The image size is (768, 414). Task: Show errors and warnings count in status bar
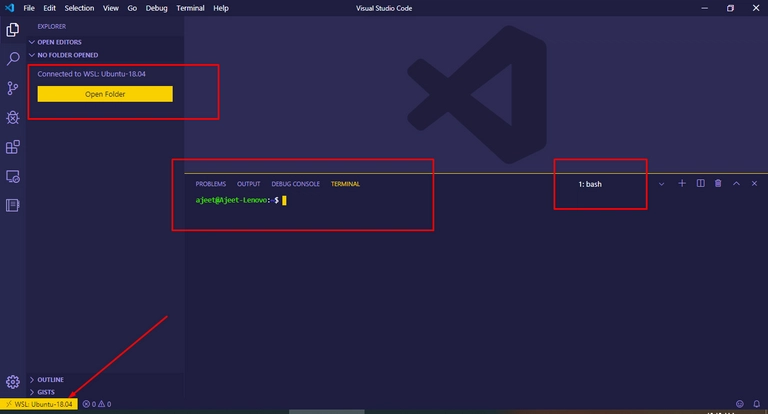tap(97, 404)
